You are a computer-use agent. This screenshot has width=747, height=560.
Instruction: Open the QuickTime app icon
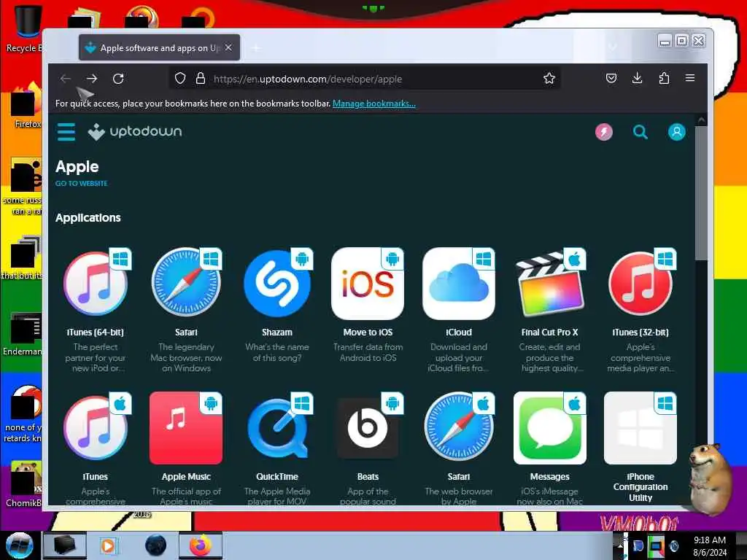pos(276,428)
